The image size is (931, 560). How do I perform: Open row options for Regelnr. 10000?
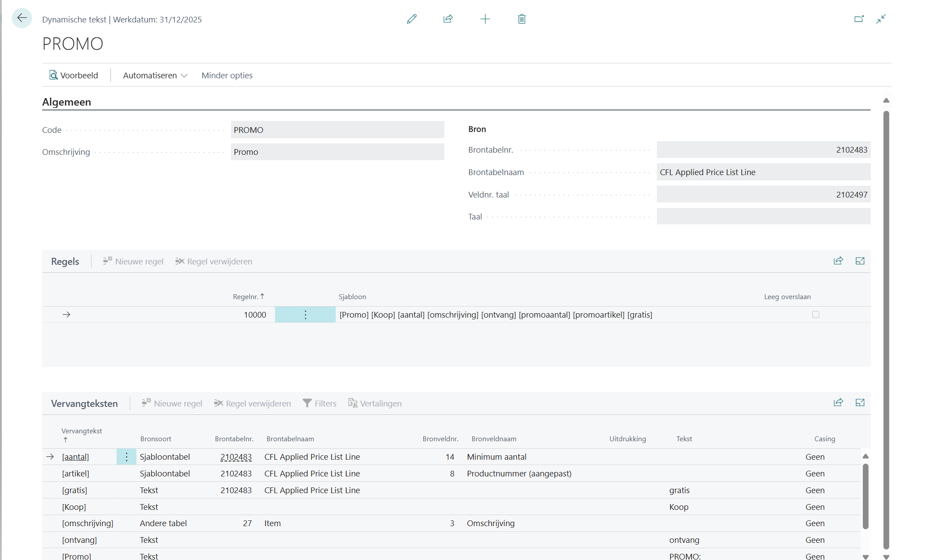click(305, 315)
